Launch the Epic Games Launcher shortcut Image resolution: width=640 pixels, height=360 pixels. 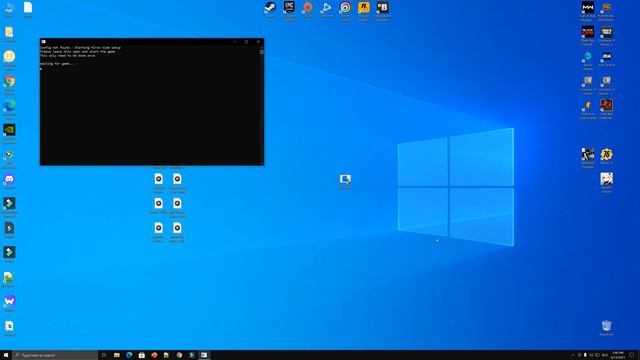[x=289, y=7]
